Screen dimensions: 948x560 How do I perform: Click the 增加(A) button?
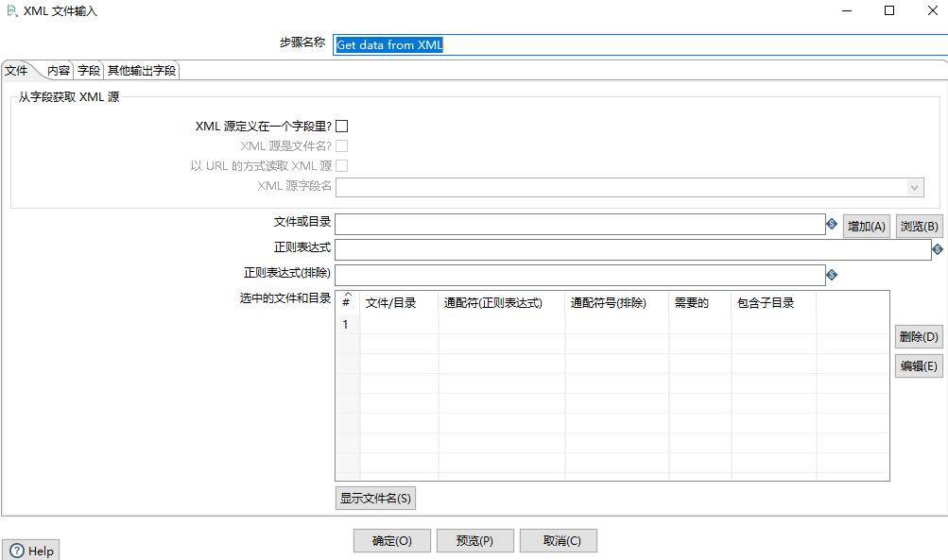pos(865,225)
